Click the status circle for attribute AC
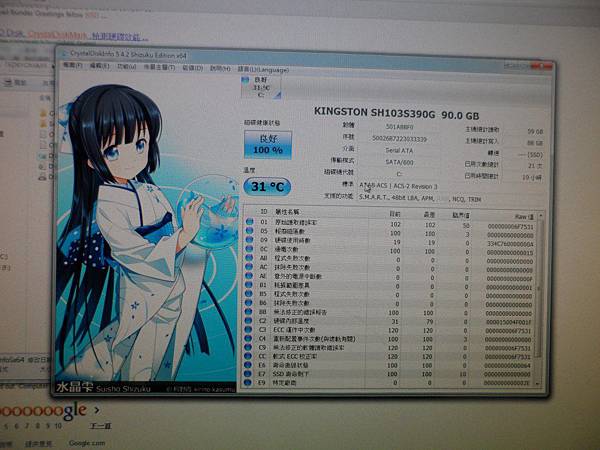Image resolution: width=600 pixels, height=450 pixels. click(x=249, y=266)
